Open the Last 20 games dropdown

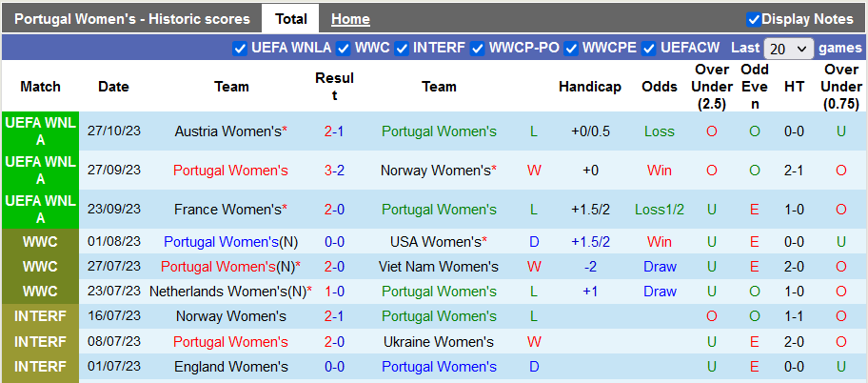pyautogui.click(x=789, y=49)
